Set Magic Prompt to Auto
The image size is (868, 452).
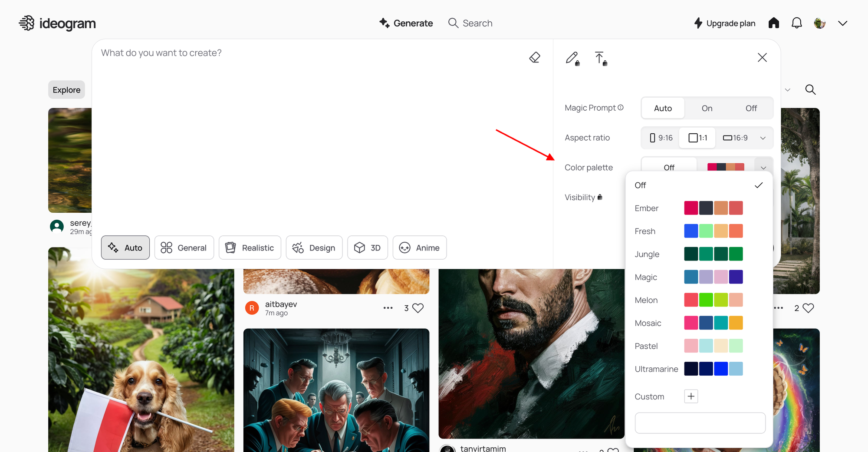(x=663, y=108)
